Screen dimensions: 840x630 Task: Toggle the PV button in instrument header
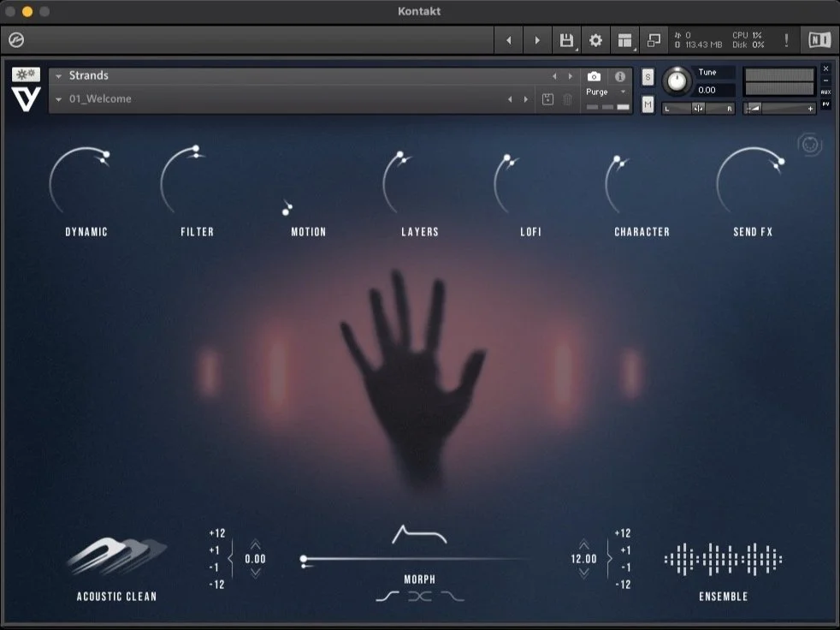point(825,104)
